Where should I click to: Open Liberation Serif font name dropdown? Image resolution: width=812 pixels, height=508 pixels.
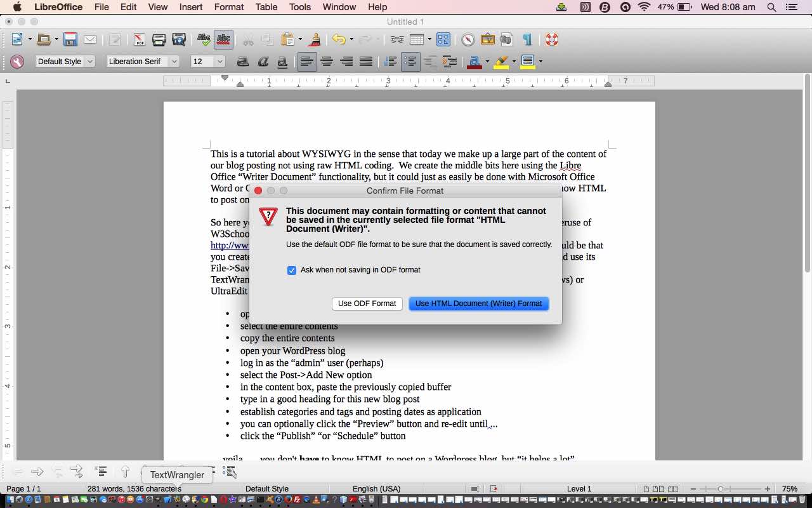click(x=174, y=62)
